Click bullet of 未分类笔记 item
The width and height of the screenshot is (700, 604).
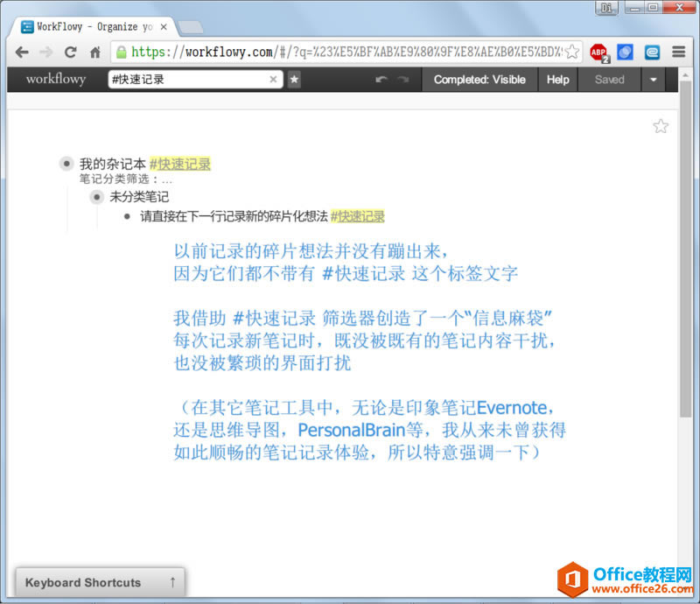click(x=96, y=197)
